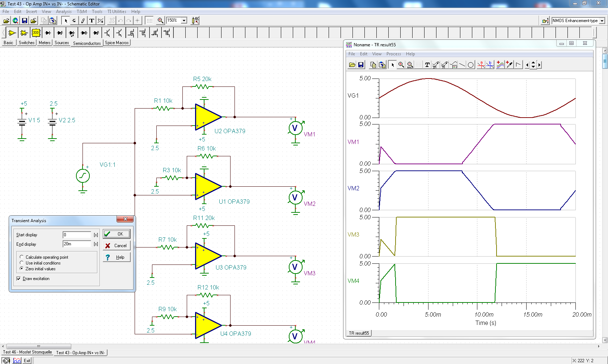Open View menu in TR result55 window
The image size is (608, 364).
377,54
